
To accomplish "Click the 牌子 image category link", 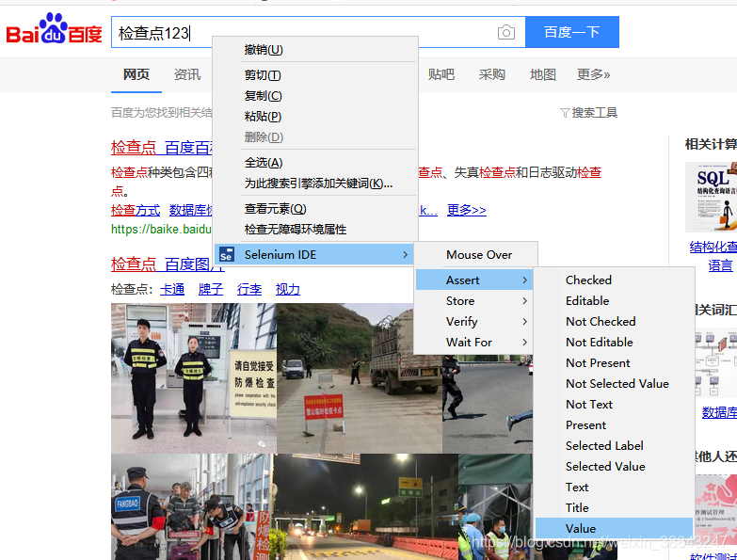I will [211, 289].
